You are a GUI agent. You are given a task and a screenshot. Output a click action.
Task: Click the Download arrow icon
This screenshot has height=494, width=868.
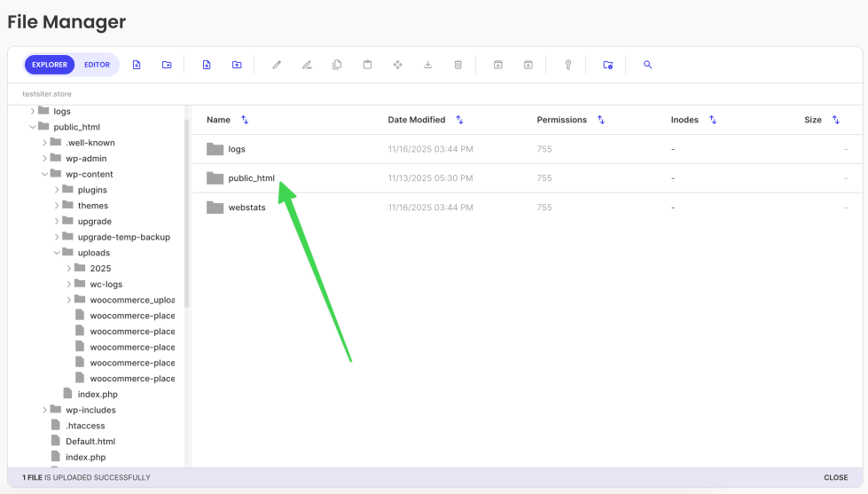[428, 65]
